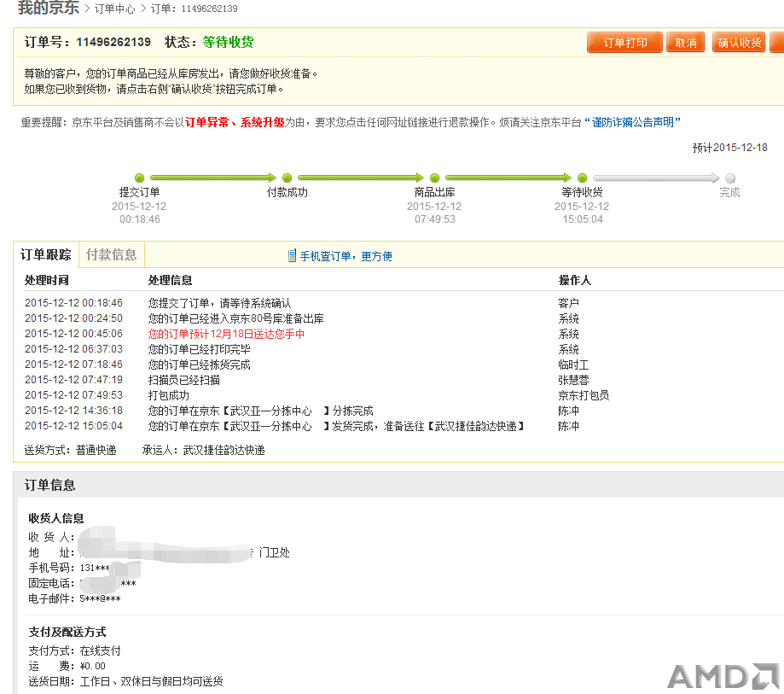Switch to the 付款信息 tab

112,254
